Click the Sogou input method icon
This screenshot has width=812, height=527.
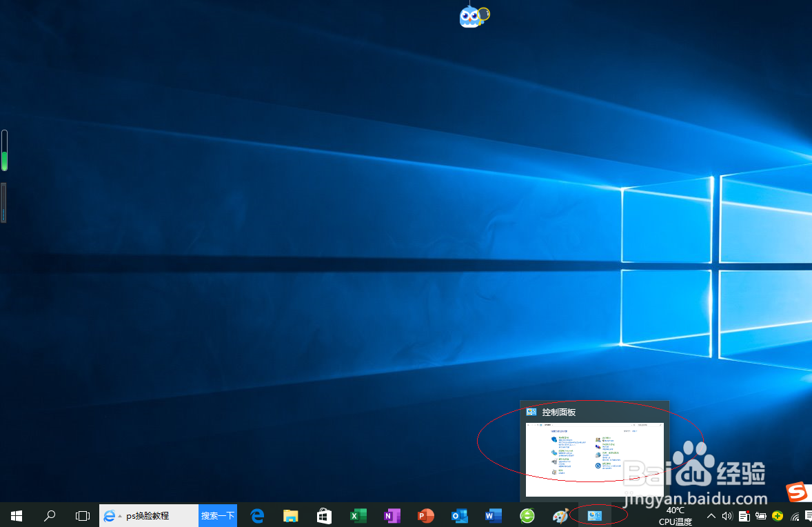[x=798, y=493]
